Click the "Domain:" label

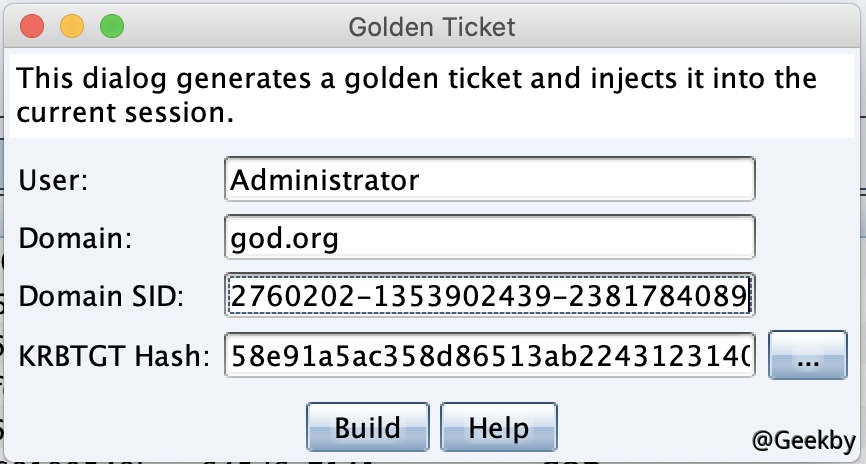[71, 240]
